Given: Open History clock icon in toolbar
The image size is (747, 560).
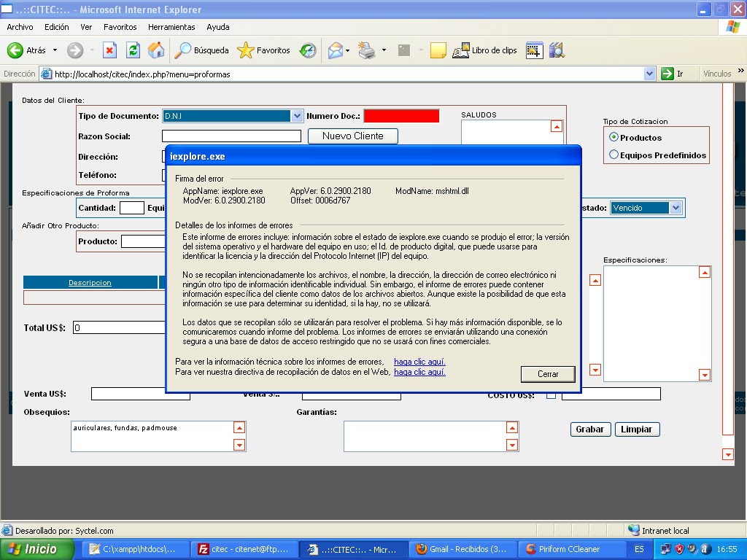Looking at the screenshot, I should click(x=308, y=50).
